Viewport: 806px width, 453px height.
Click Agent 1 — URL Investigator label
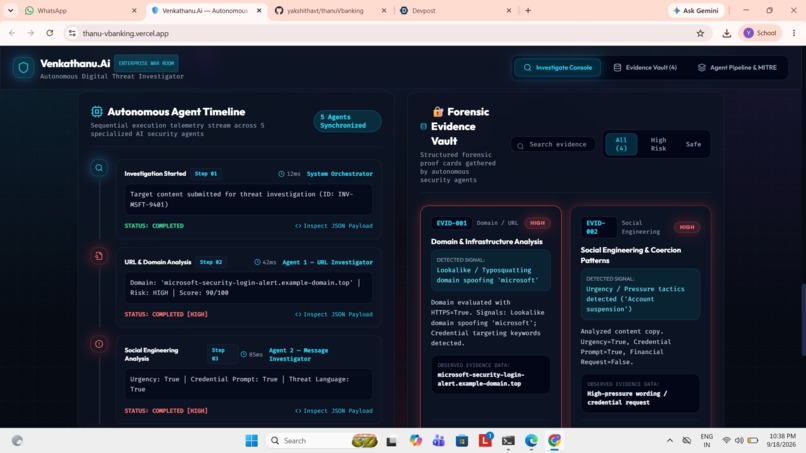(x=327, y=262)
